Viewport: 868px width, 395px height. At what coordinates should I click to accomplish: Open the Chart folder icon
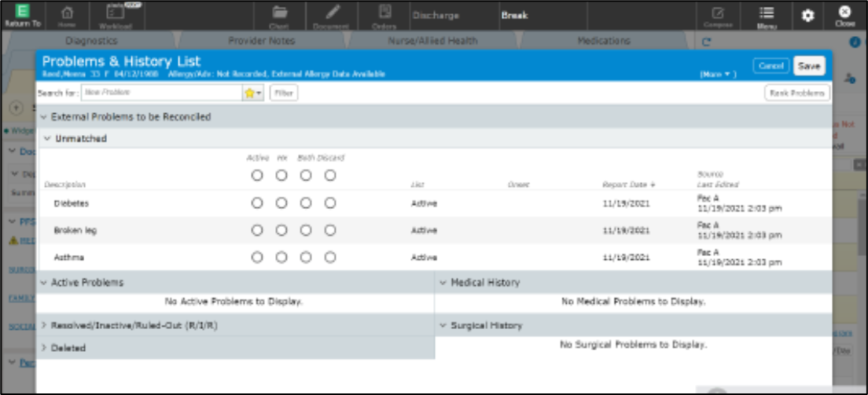(279, 14)
